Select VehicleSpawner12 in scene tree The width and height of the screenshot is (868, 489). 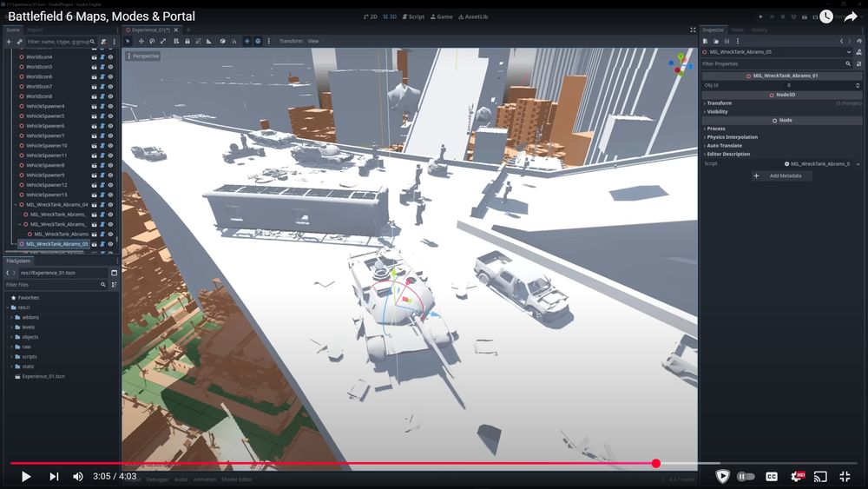[47, 185]
